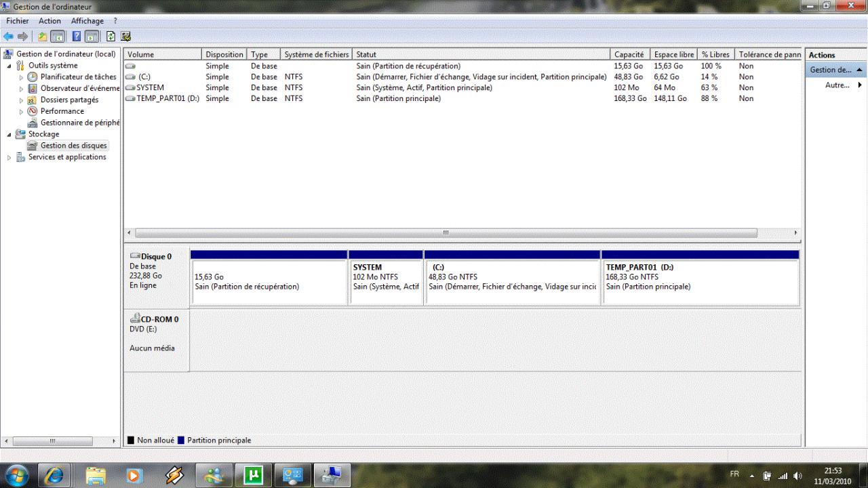The height and width of the screenshot is (488, 868).
Task: Select the SYSTEM volume in the list
Action: tap(461, 88)
